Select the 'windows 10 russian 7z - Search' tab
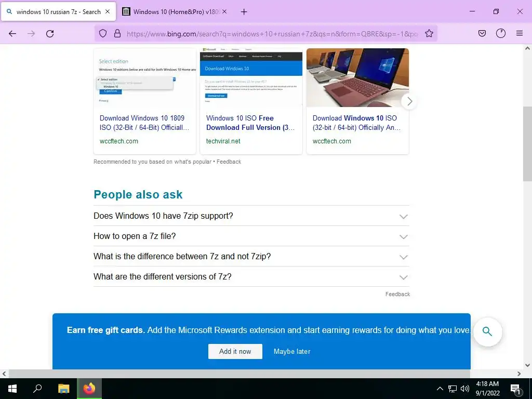This screenshot has height=399, width=532. tap(58, 11)
